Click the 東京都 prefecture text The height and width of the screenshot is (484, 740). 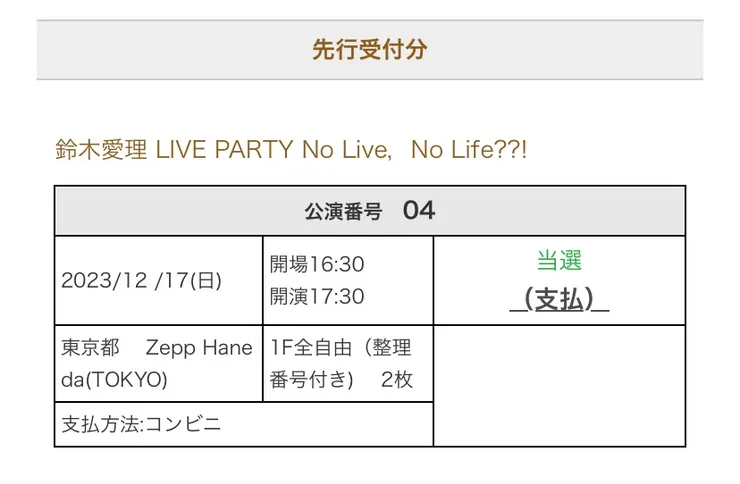(x=91, y=348)
